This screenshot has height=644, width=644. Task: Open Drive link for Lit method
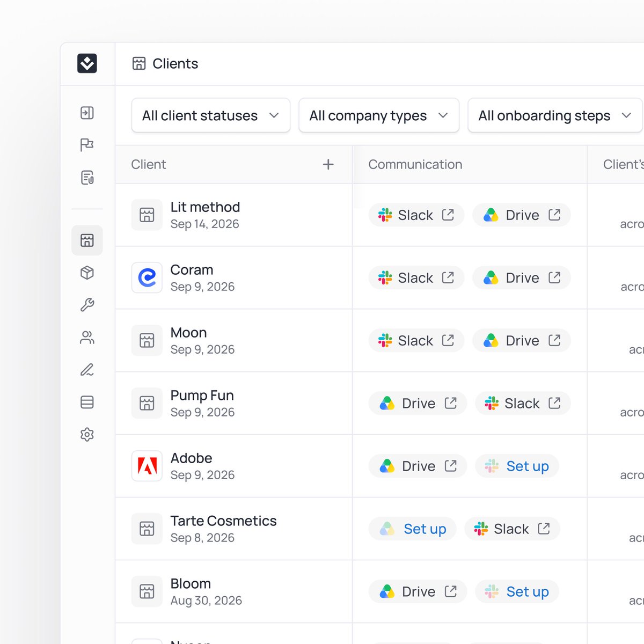(x=522, y=215)
